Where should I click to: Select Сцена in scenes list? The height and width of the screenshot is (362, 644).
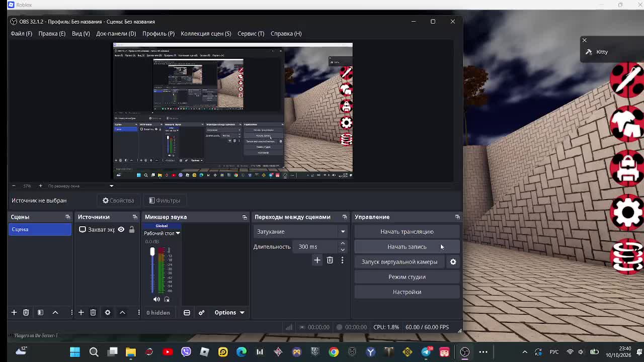coord(40,229)
